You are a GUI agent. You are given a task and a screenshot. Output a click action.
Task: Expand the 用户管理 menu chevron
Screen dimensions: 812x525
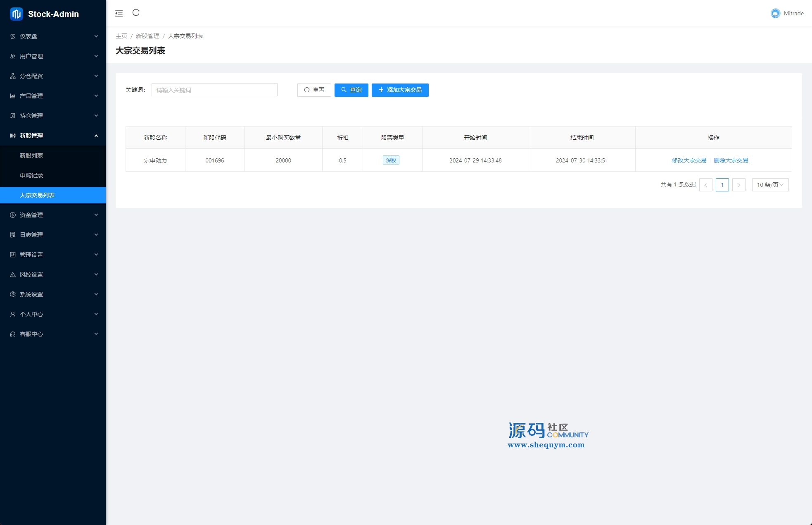click(96, 56)
